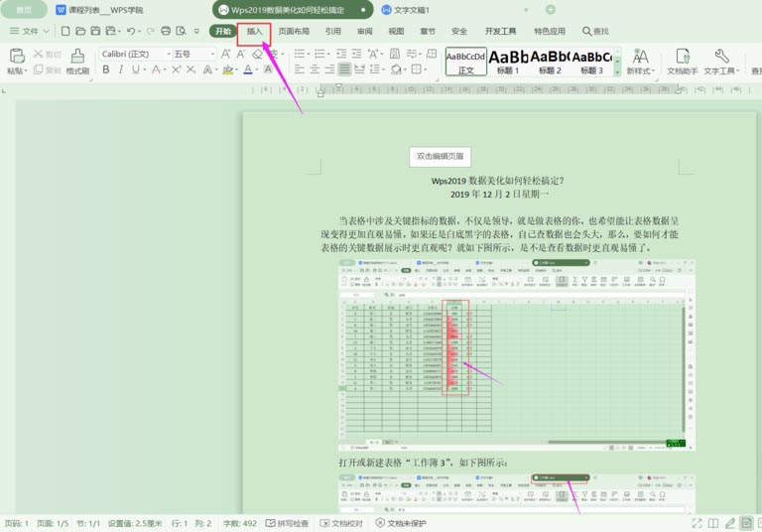This screenshot has width=762, height=532.
Task: Click the Open folder icon
Action: (80, 31)
